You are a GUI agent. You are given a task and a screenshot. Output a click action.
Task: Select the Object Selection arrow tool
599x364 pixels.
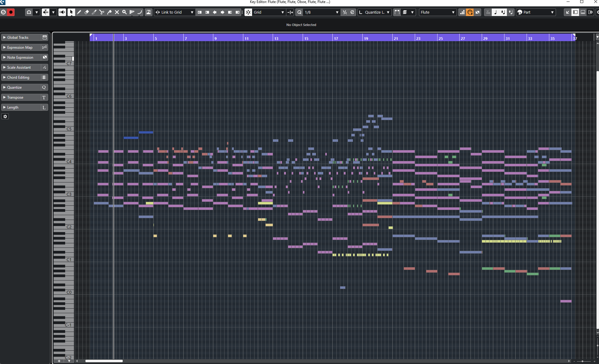click(x=71, y=12)
